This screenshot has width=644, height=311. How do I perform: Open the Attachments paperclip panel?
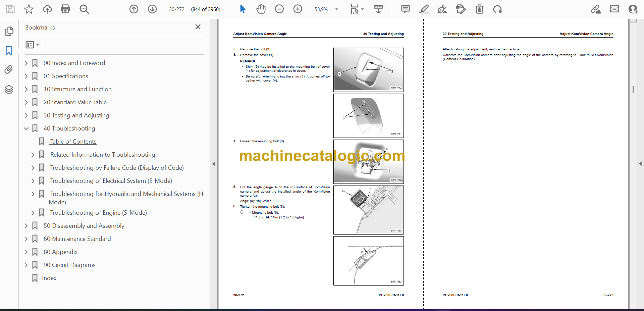(9, 69)
